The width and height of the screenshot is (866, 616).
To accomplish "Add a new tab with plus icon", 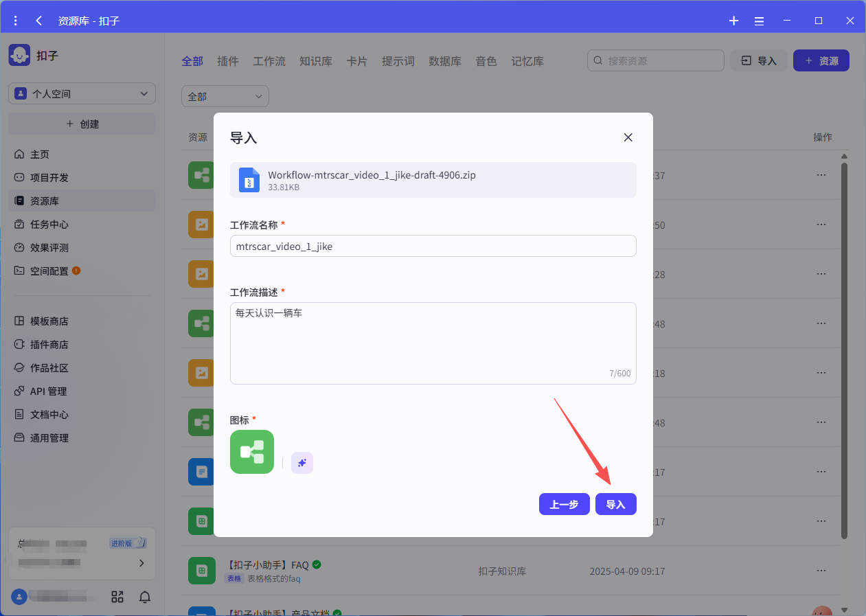I will click(733, 21).
